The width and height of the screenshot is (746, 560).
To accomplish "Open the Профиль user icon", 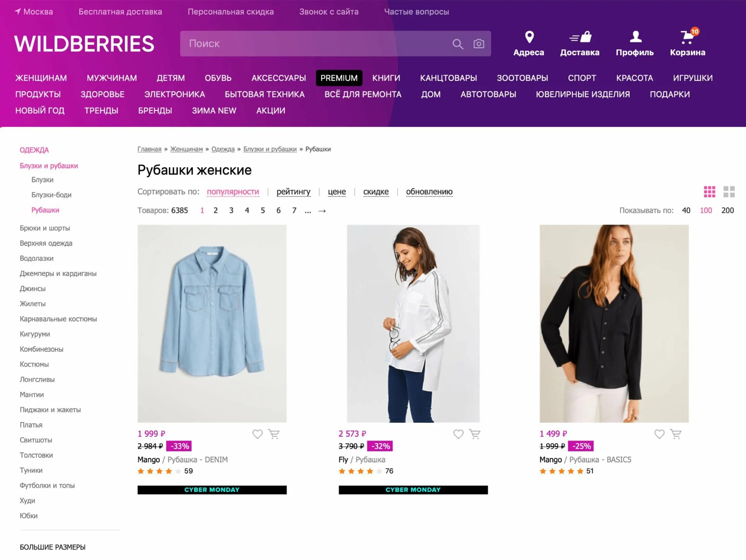I will click(x=635, y=37).
